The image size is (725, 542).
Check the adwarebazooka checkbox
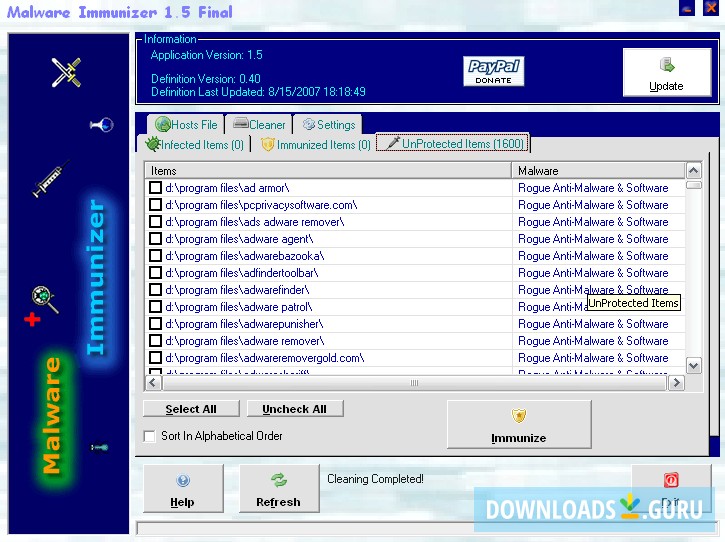[x=156, y=256]
